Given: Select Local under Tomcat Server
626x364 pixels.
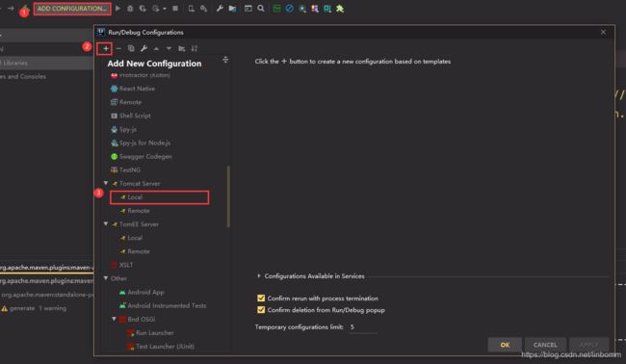Looking at the screenshot, I should pos(159,197).
